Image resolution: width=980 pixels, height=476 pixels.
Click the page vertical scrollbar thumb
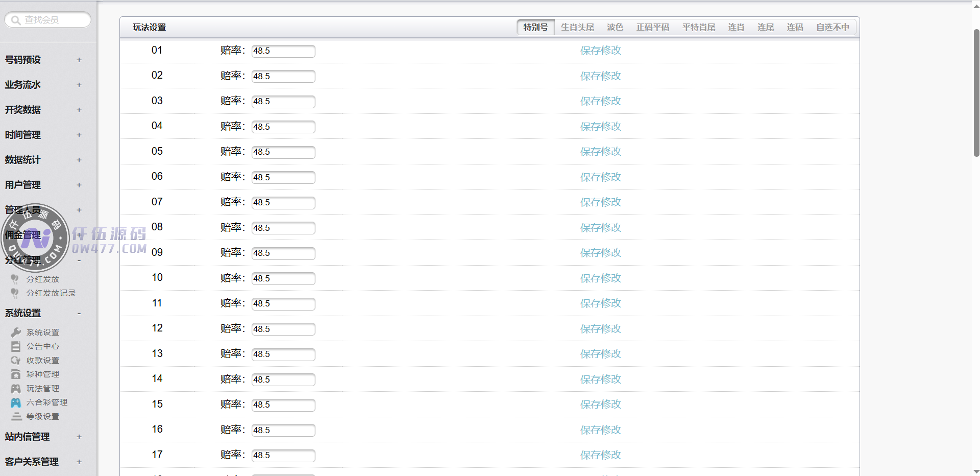tap(976, 92)
